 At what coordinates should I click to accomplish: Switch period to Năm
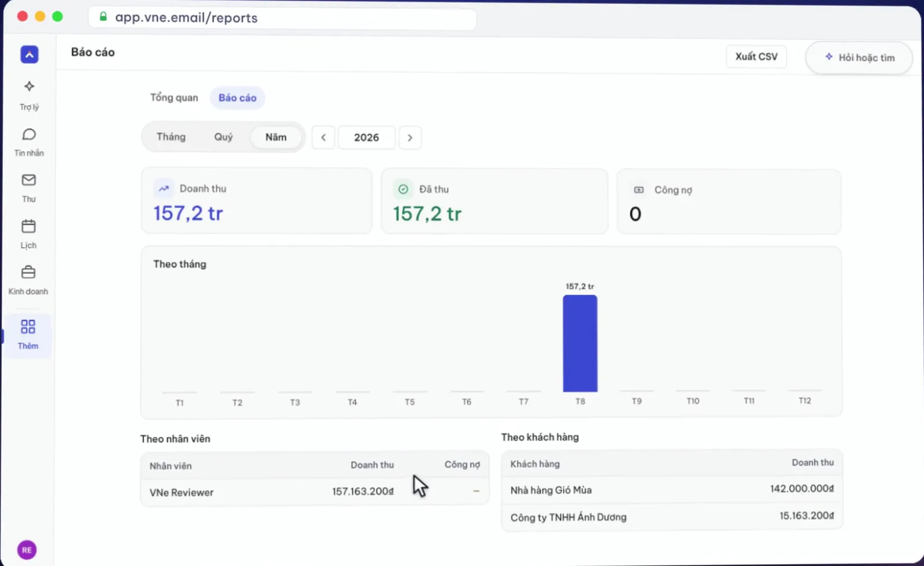(276, 137)
